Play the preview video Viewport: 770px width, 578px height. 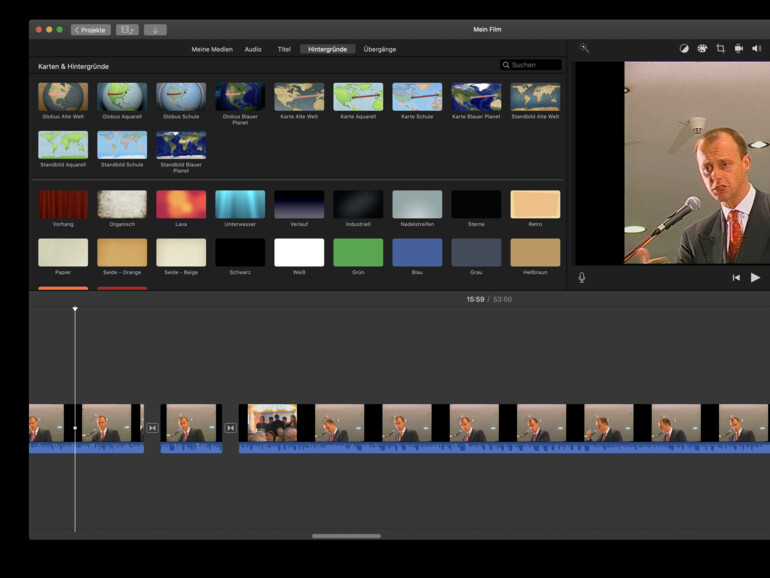[x=755, y=277]
